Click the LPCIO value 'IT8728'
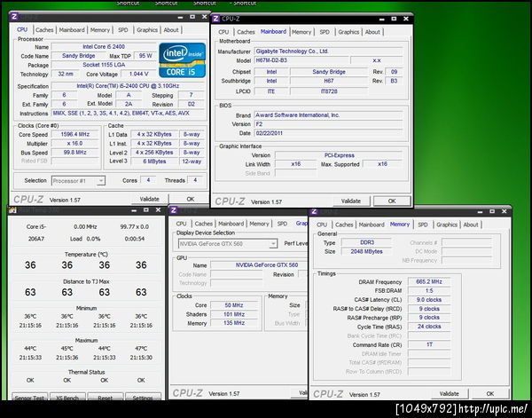The image size is (532, 418). tap(329, 91)
